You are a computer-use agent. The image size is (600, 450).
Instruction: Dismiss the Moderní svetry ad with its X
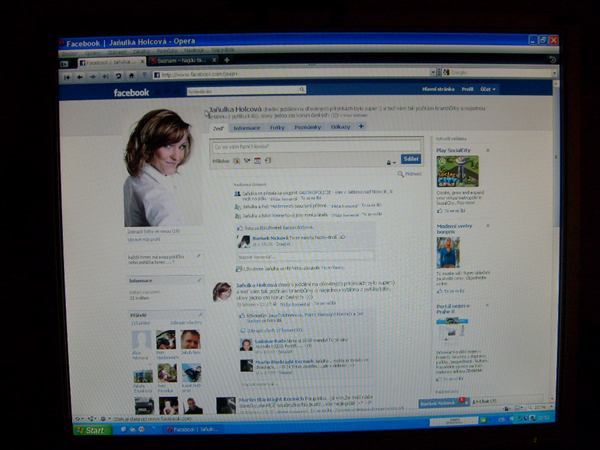tap(488, 226)
